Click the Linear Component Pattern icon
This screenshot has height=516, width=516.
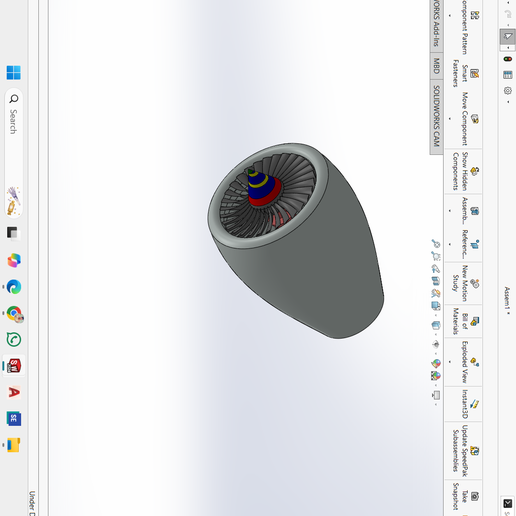click(475, 15)
